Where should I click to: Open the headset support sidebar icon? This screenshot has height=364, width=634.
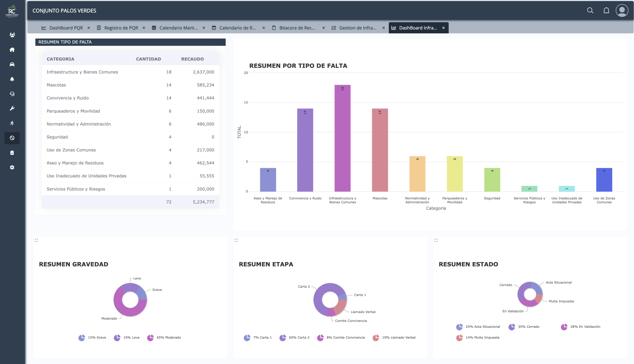(12, 94)
